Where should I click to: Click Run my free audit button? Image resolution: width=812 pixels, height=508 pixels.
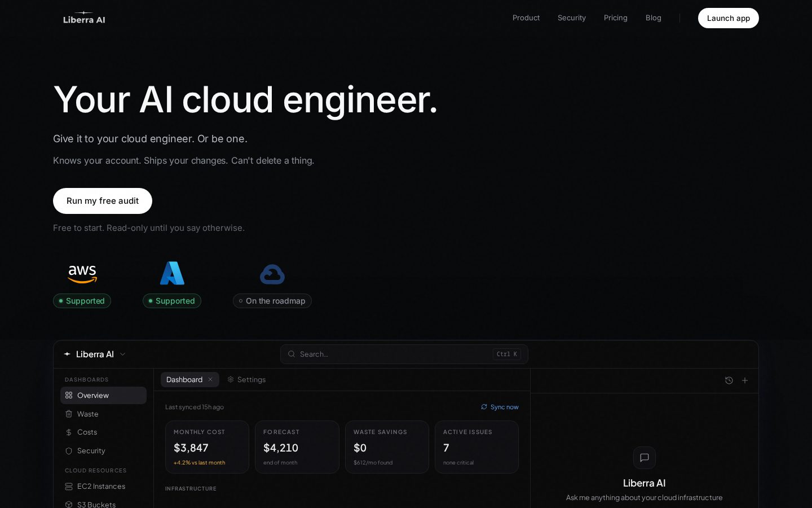[x=103, y=201]
